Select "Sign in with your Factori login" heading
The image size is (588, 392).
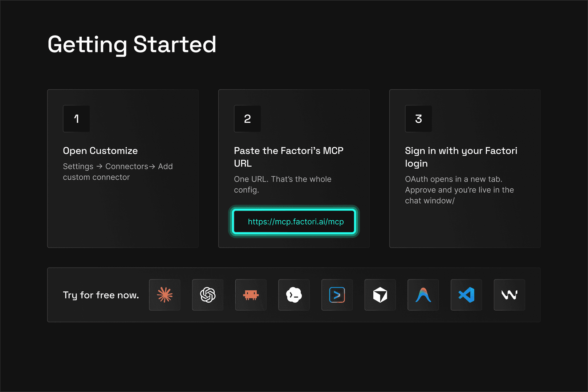[x=461, y=157]
